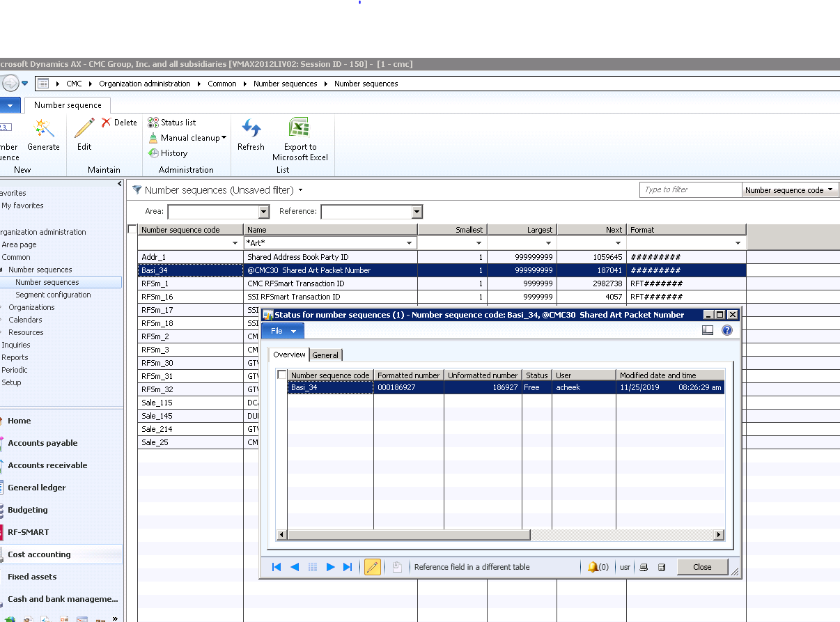840x622 pixels.
Task: Click CMC in the breadcrumb path
Action: 74,84
